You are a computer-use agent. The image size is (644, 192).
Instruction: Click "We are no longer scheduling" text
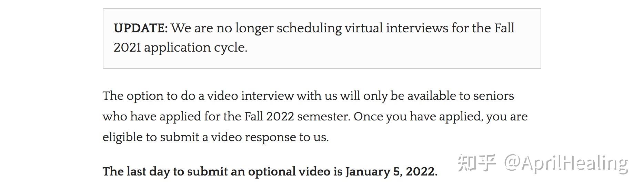tap(256, 28)
